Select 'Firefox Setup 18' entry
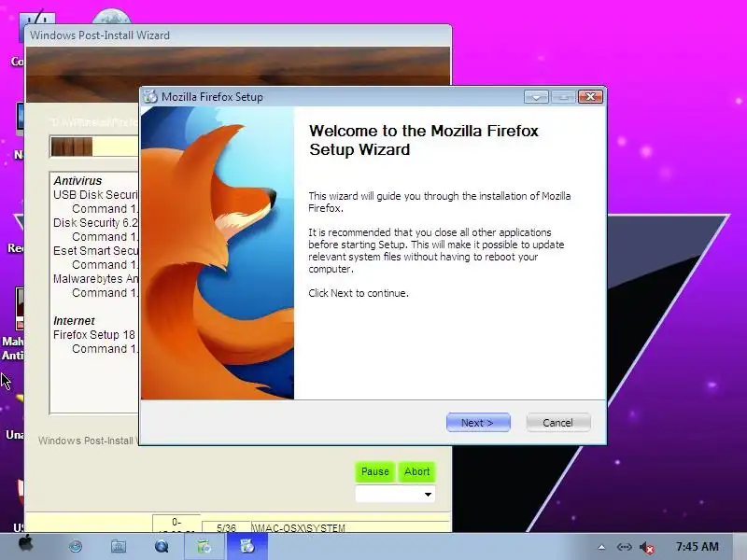The height and width of the screenshot is (560, 747). (94, 335)
